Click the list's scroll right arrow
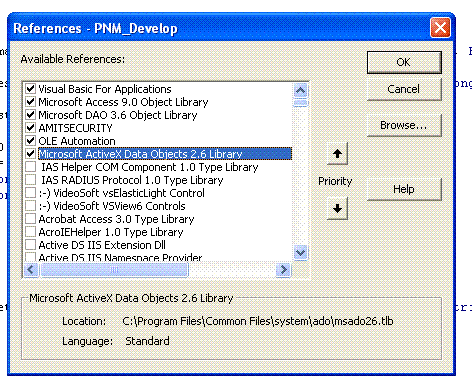This screenshot has height=387, width=472. click(x=284, y=269)
